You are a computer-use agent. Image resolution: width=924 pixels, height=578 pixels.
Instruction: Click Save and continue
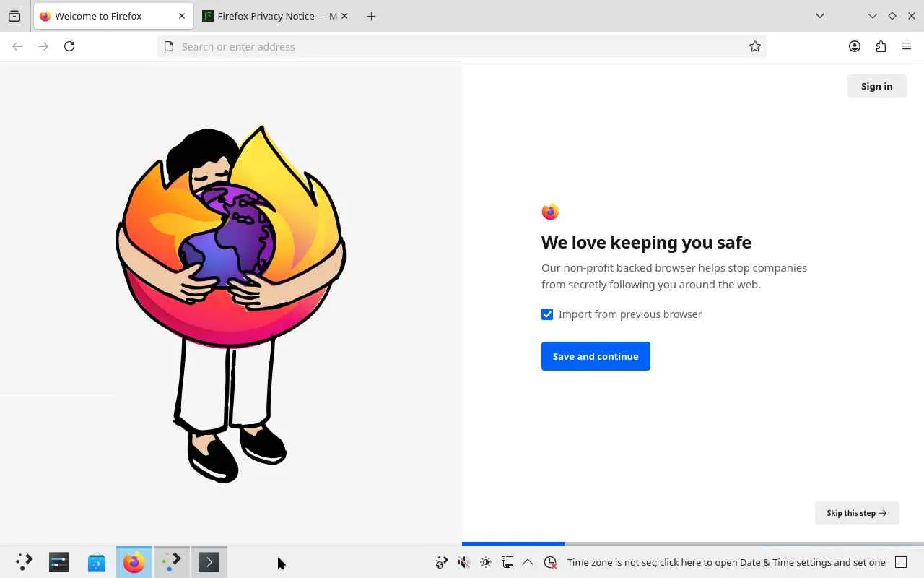tap(596, 356)
